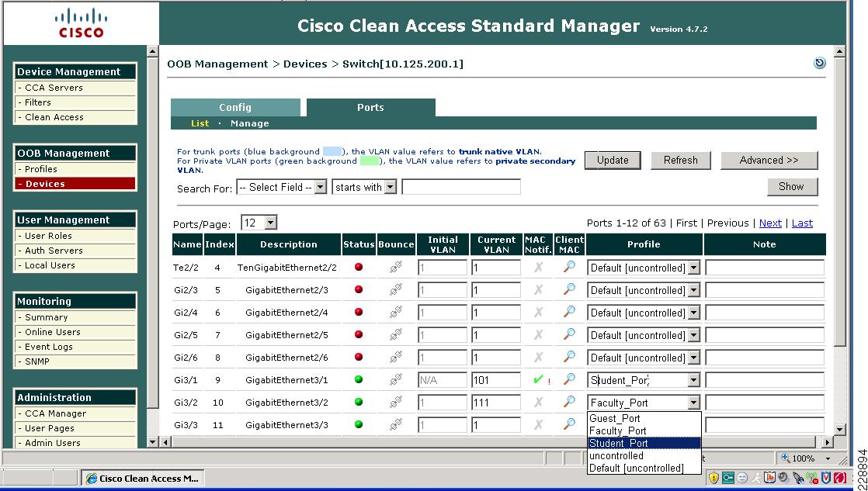Image resolution: width=868 pixels, height=491 pixels.
Task: Open the Profile dropdown for Te2/2
Action: (693, 268)
